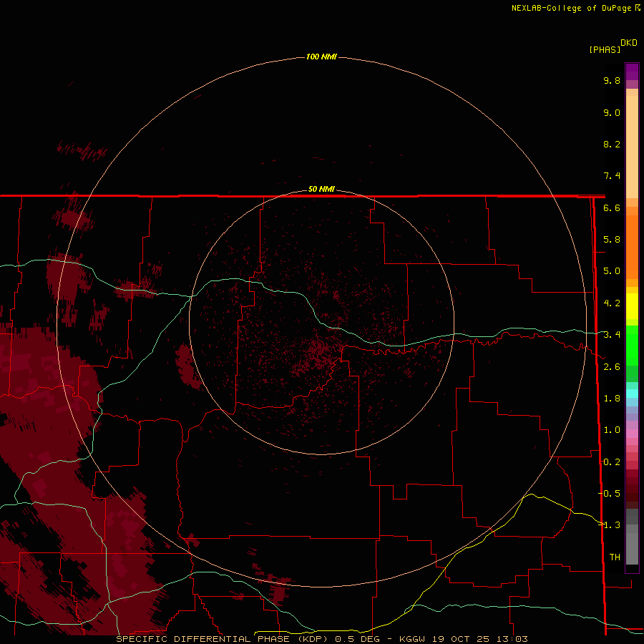The image size is (644, 644).
Task: Select the 4.2 legend value
Action: (612, 303)
